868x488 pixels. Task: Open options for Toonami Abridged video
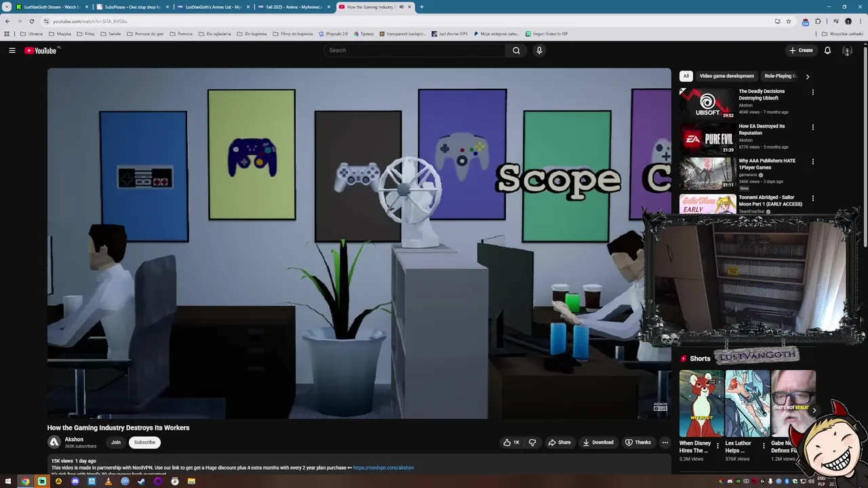(x=812, y=198)
